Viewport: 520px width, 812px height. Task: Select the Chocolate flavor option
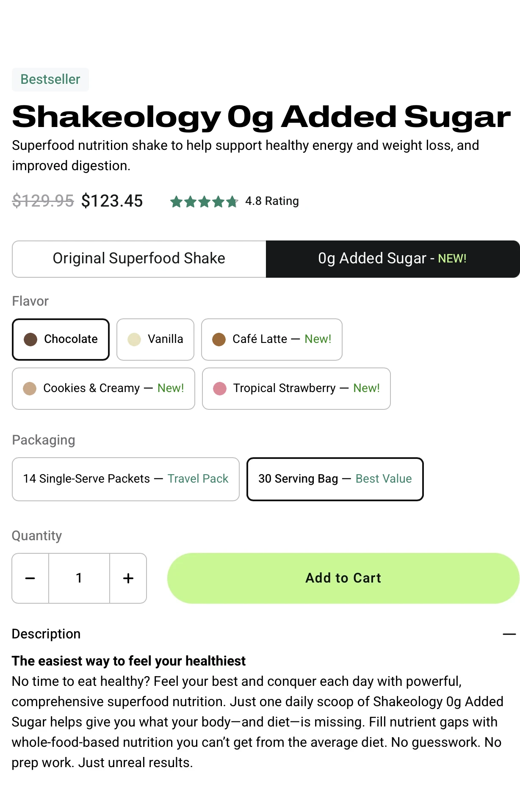pyautogui.click(x=61, y=339)
